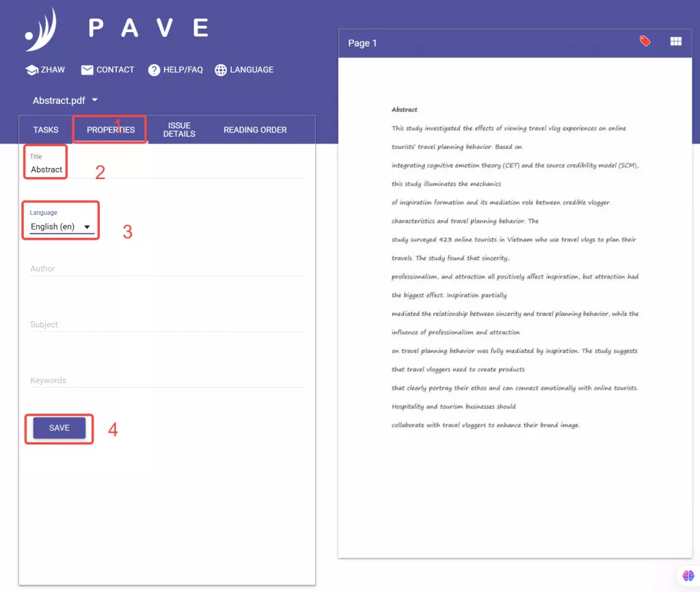The image size is (700, 592).
Task: Open the LANGUAGE menu link
Action: pyautogui.click(x=244, y=70)
